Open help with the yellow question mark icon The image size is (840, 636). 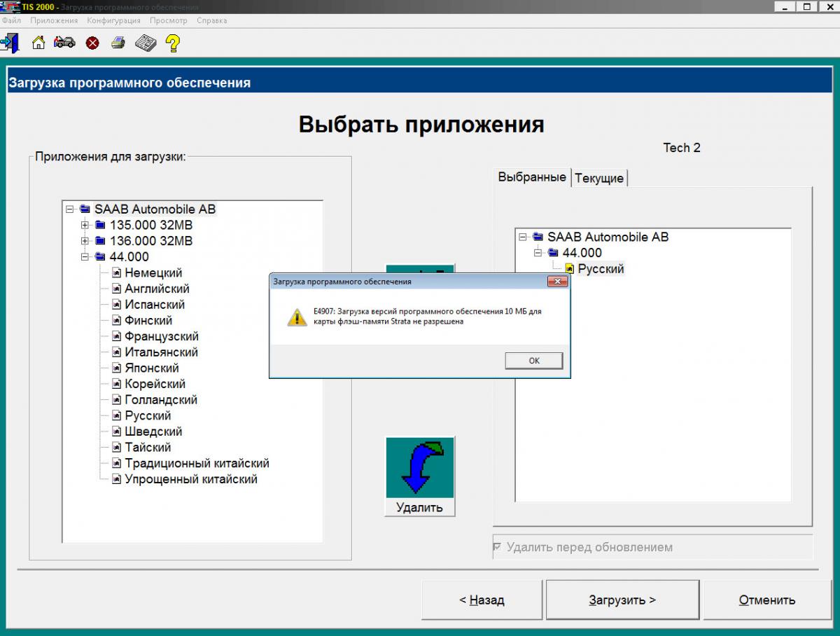pyautogui.click(x=173, y=43)
